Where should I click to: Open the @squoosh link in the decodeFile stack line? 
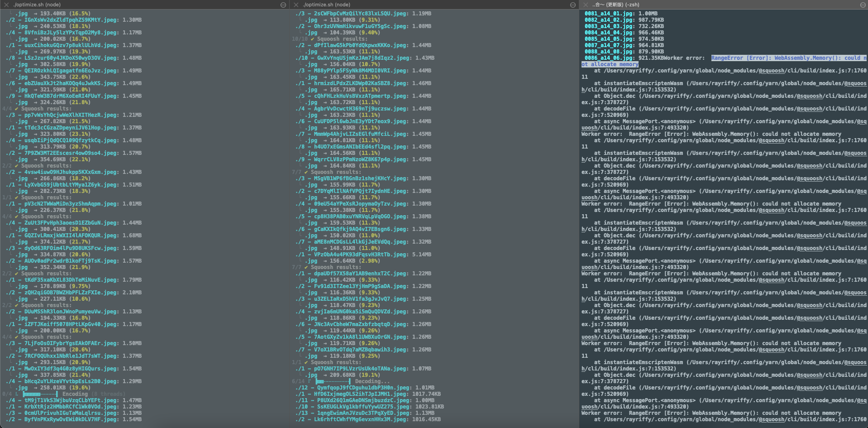point(810,109)
